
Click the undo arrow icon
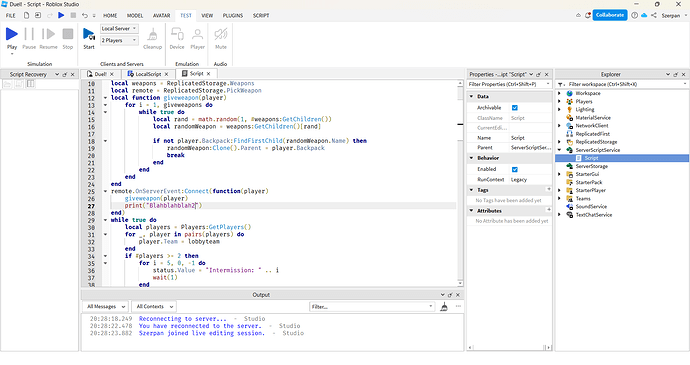click(x=84, y=15)
